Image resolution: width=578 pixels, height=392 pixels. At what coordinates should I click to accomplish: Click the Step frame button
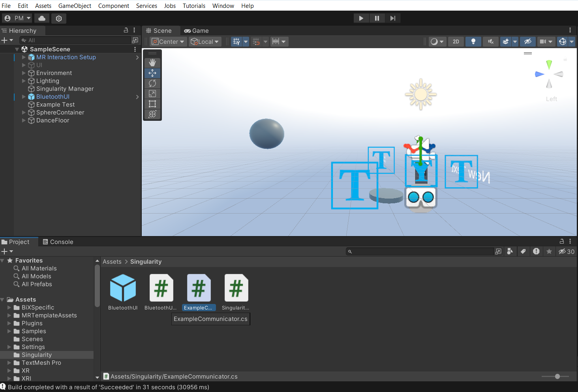tap(392, 18)
